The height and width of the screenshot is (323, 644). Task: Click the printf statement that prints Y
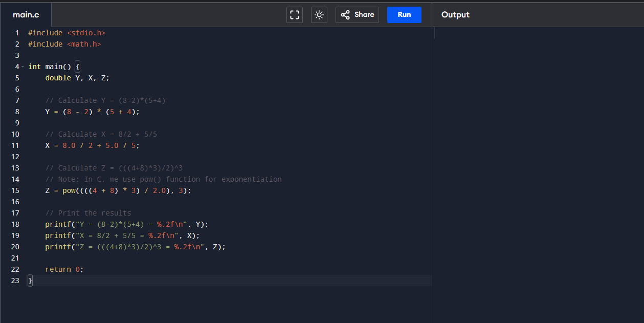coord(126,224)
